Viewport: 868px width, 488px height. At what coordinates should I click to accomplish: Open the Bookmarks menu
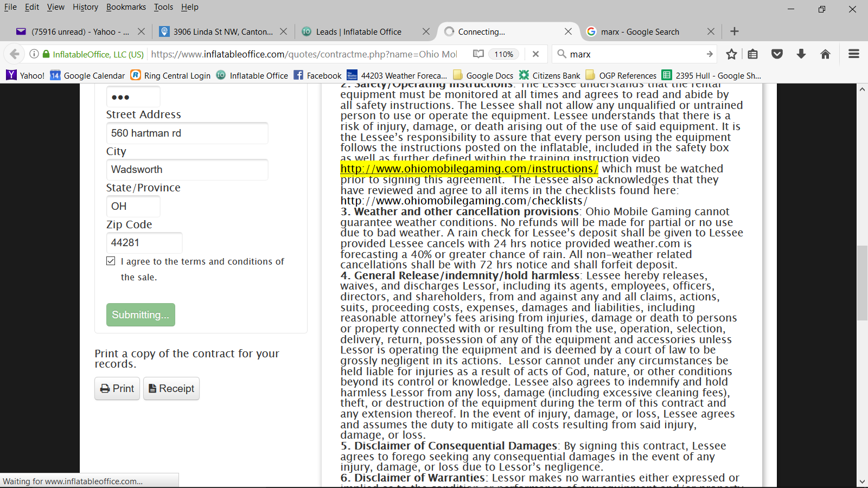coord(126,7)
